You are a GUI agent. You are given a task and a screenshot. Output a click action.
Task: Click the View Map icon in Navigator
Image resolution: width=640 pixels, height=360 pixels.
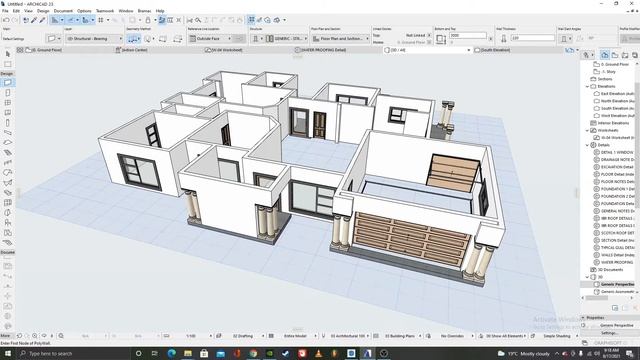(x=615, y=55)
